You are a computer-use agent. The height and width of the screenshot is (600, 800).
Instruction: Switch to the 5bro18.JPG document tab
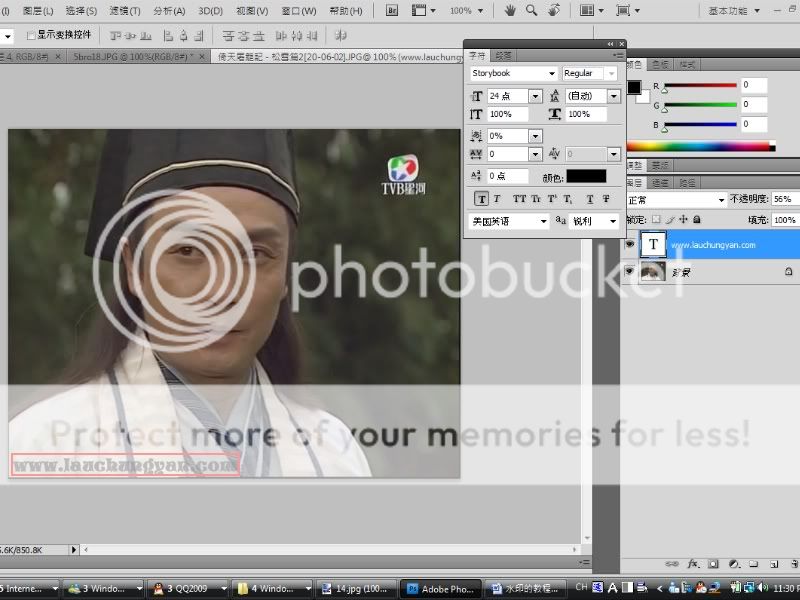point(132,57)
